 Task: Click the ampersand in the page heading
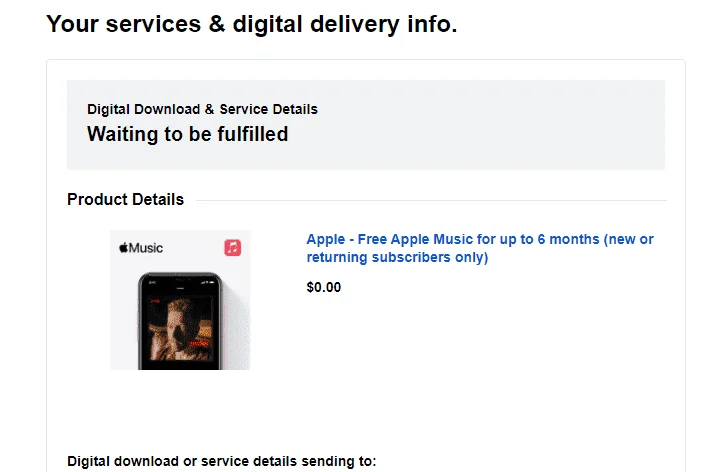click(x=217, y=24)
